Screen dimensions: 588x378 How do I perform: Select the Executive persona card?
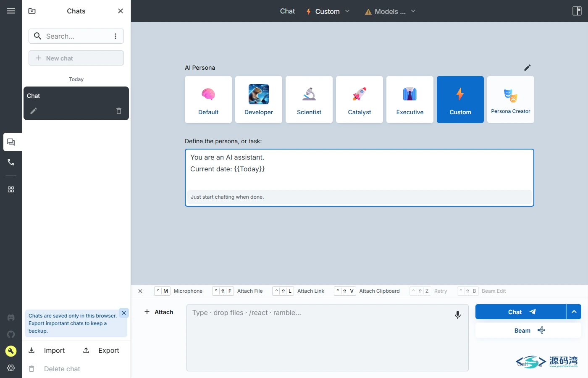click(410, 100)
